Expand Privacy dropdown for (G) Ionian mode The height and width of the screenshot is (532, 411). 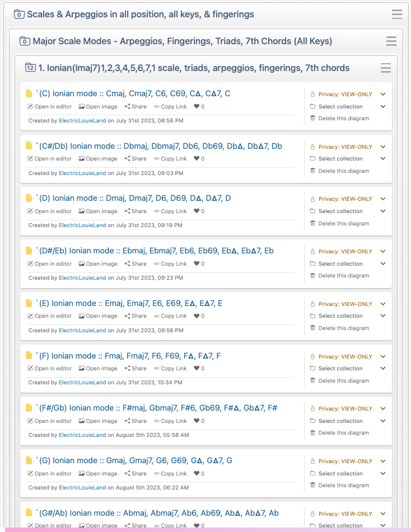[383, 462]
